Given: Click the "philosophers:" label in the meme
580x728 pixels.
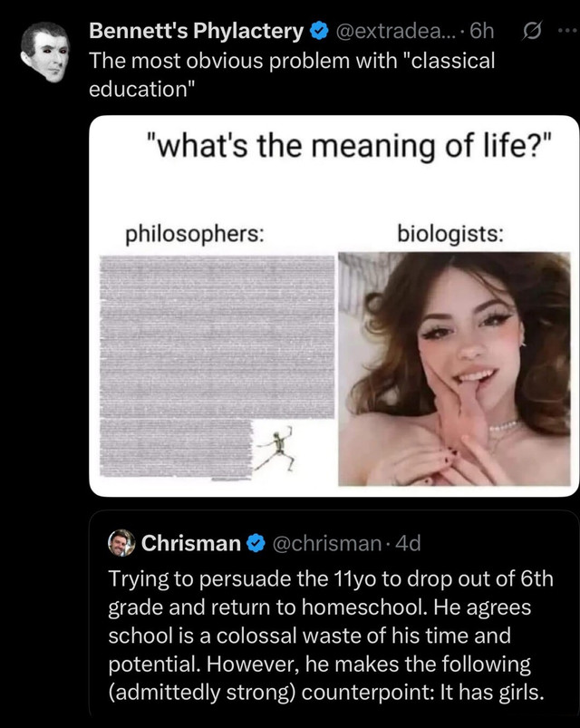Looking at the screenshot, I should tap(195, 233).
